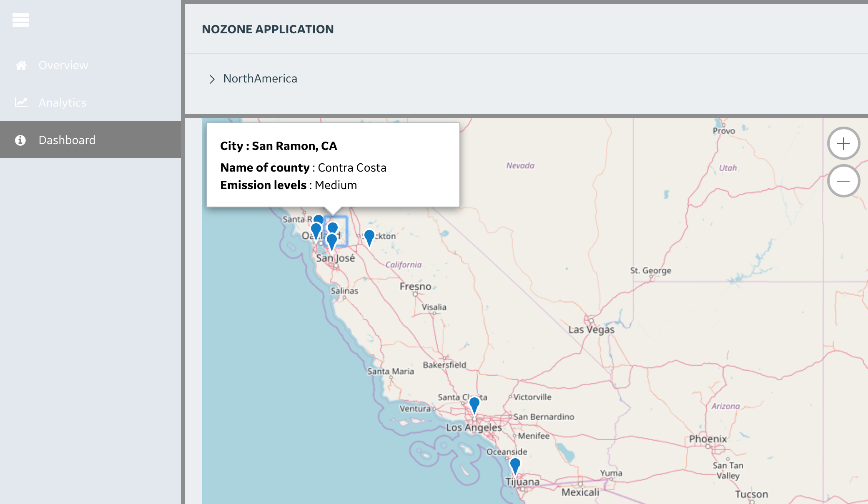Select the marker above Los Angeles
Screen dimensions: 868x504
coord(474,404)
